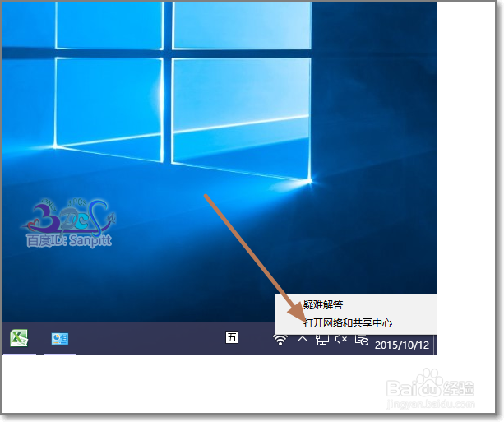This screenshot has width=504, height=422.
Task: Click the wired network computer tray icon
Action: (322, 340)
